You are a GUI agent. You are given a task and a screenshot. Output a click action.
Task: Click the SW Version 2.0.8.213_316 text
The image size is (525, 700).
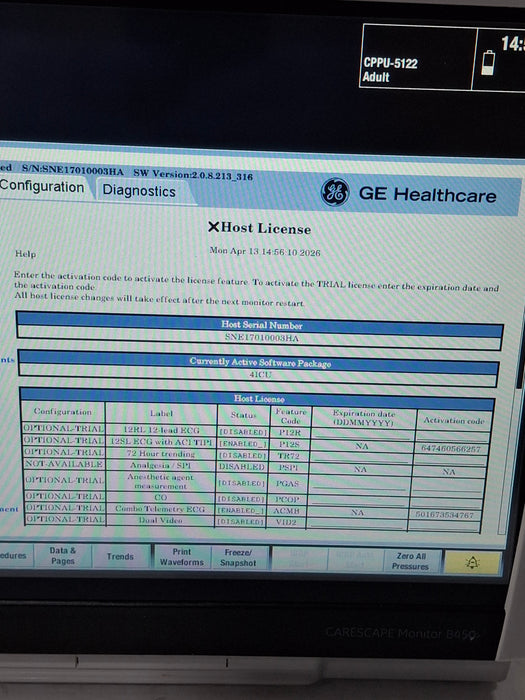(193, 174)
